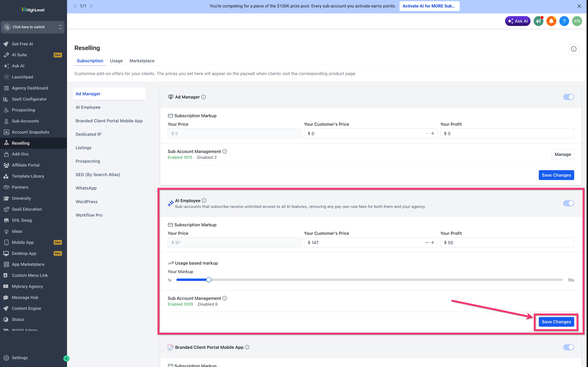Toggle the Ad Manager switch off

[x=569, y=97]
